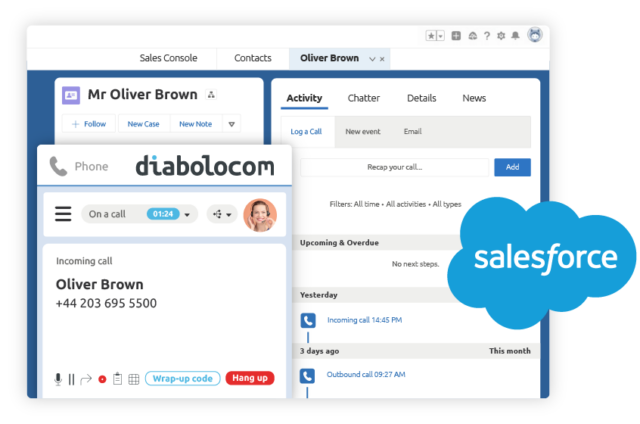This screenshot has height=424, width=640.
Task: Open the Details tab
Action: pos(422,98)
